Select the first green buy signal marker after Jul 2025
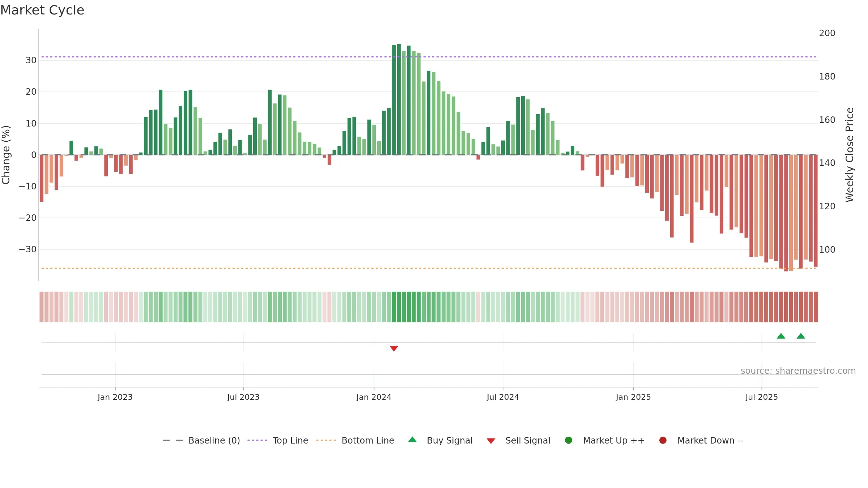Screen dimensions: 868x488 [781, 336]
